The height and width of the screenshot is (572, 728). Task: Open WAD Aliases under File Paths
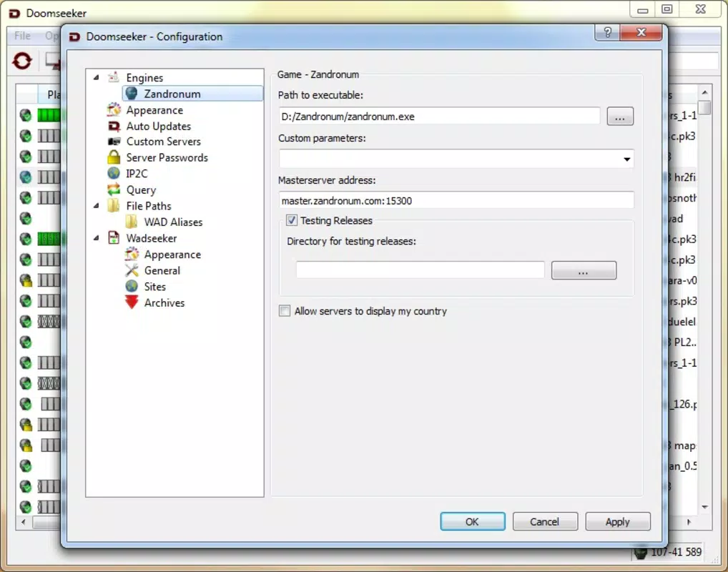(173, 222)
